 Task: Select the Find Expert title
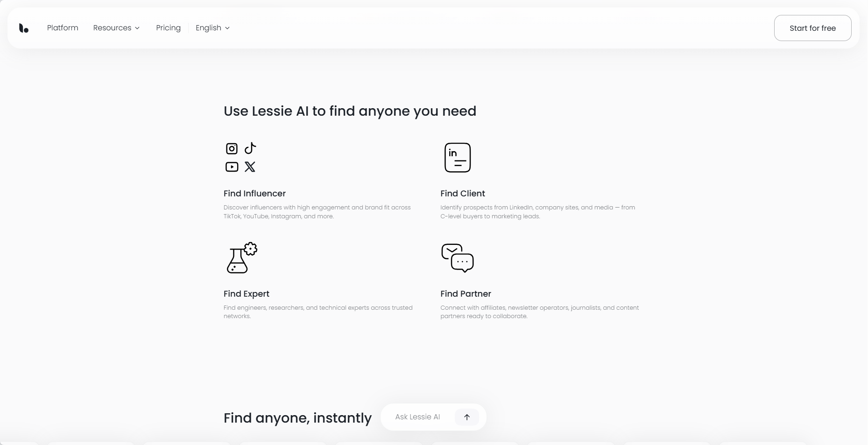247,294
